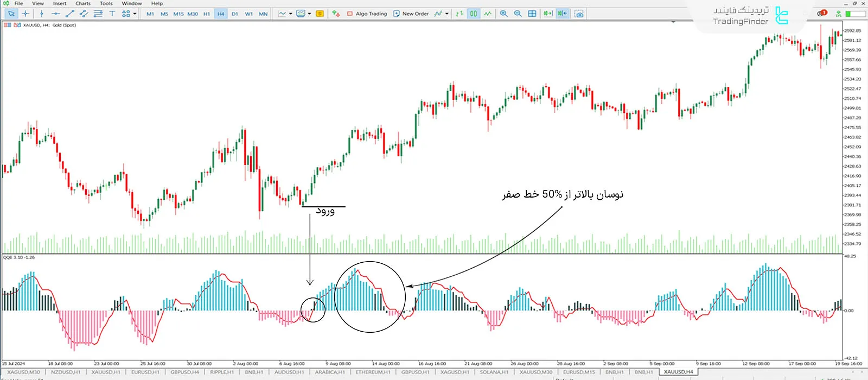Image resolution: width=868 pixels, height=380 pixels.
Task: Open the chart type dropdown arrow
Action: pos(291,14)
